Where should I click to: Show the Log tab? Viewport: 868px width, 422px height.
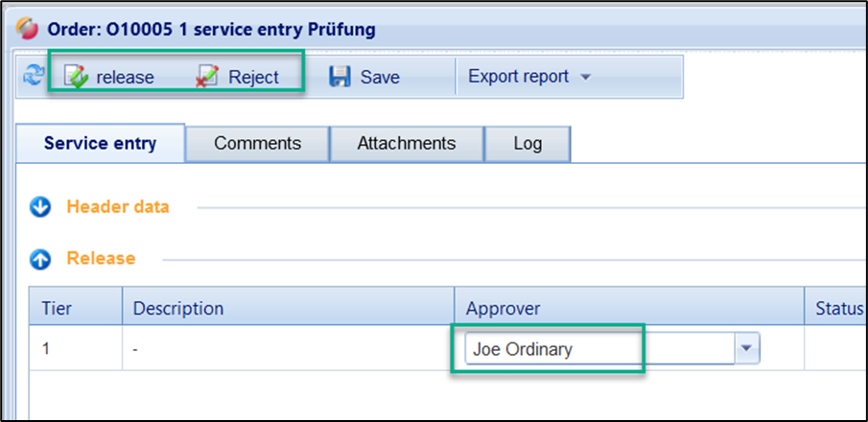528,144
